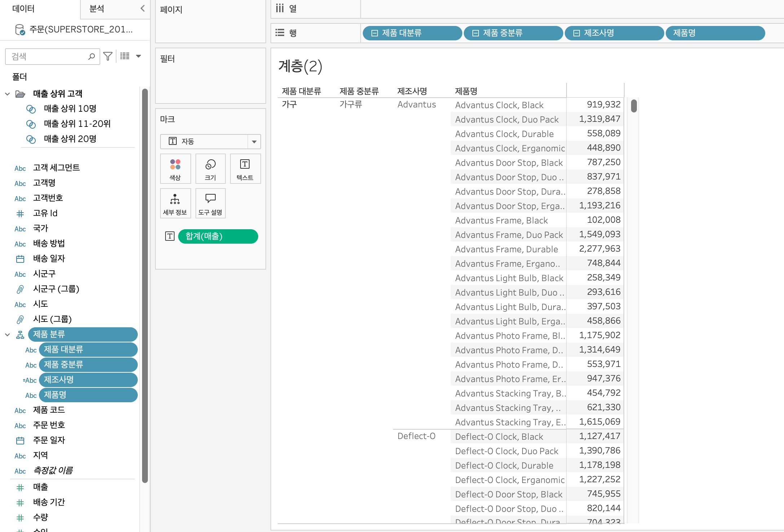Click the filter icon next to search box
This screenshot has width=784, height=532.
(108, 56)
